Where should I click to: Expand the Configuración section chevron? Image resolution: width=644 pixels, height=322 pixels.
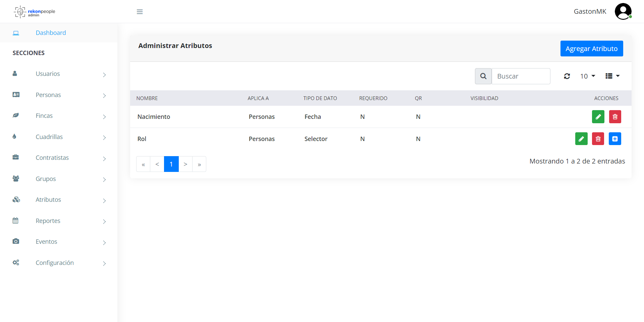104,264
